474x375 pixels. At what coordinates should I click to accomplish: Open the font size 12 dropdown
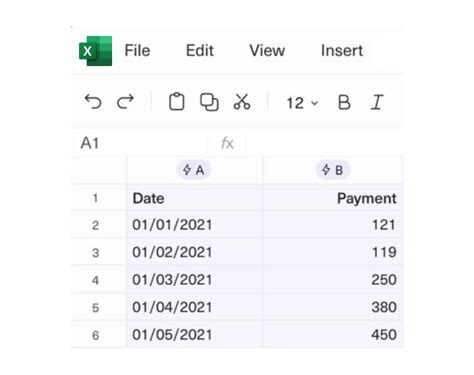click(x=302, y=103)
